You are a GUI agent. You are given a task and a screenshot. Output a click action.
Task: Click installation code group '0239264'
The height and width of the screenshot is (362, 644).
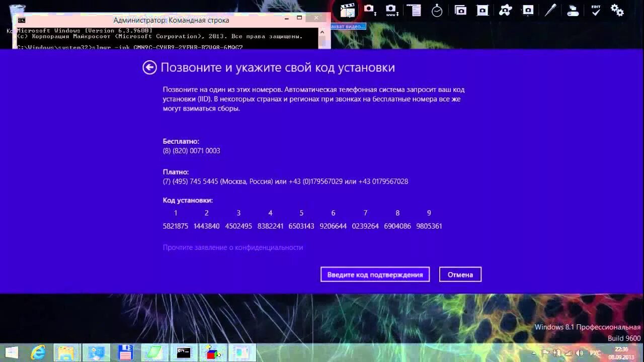click(365, 226)
